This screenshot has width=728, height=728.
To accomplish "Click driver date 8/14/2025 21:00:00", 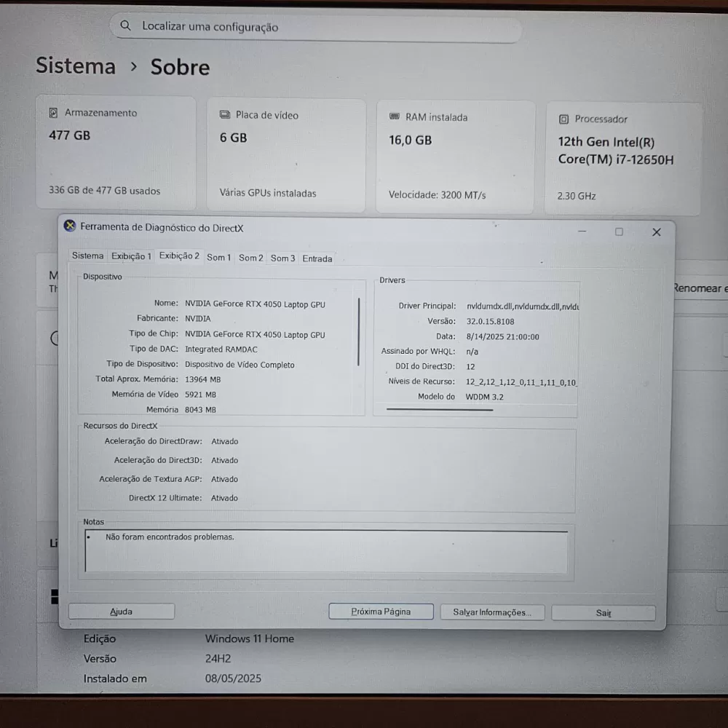I will click(503, 336).
